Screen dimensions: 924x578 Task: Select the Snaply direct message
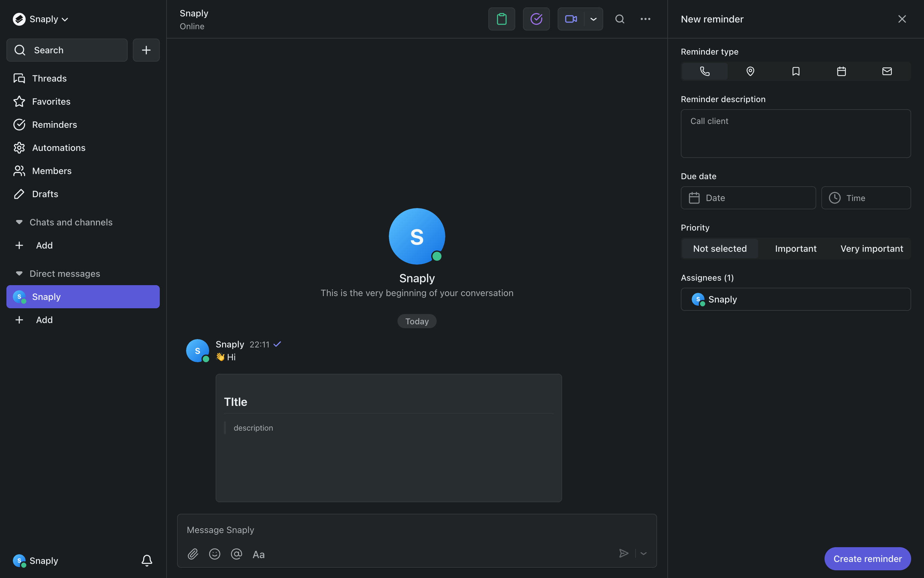coord(83,297)
